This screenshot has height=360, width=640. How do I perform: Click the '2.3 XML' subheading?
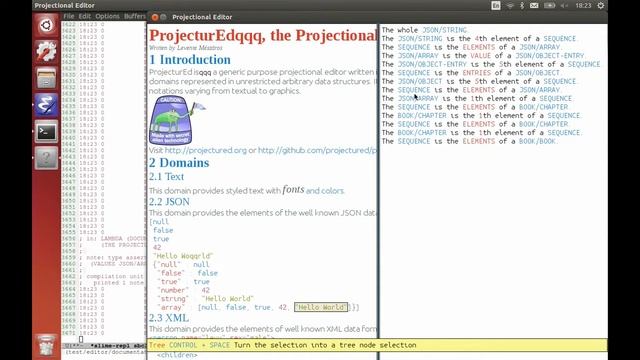pyautogui.click(x=169, y=318)
